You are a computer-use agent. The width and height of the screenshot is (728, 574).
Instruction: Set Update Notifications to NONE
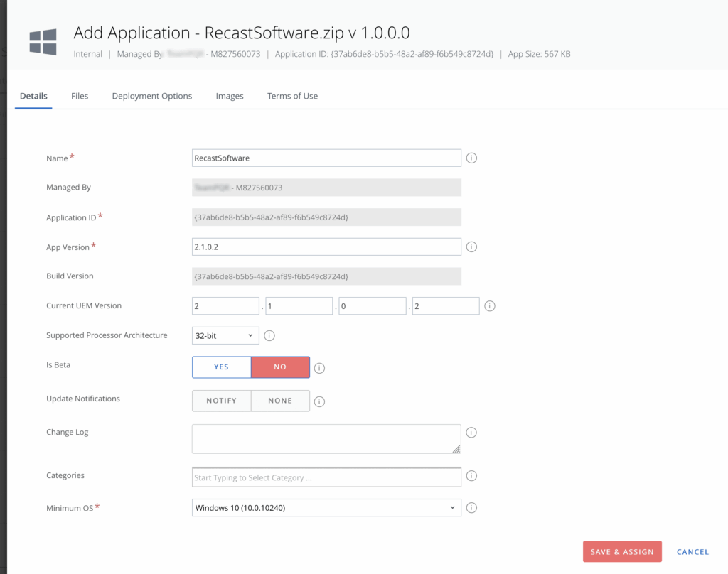pyautogui.click(x=280, y=400)
